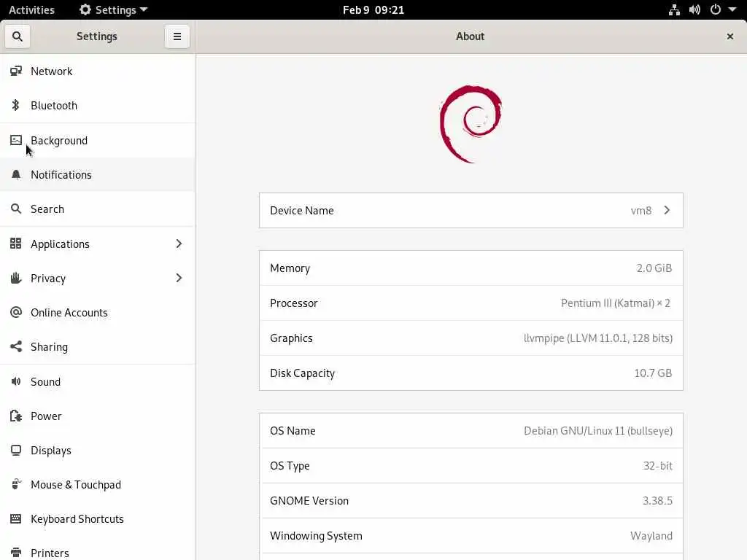The width and height of the screenshot is (747, 560).
Task: Click the GNOME Version value 3.38.5
Action: (x=657, y=500)
